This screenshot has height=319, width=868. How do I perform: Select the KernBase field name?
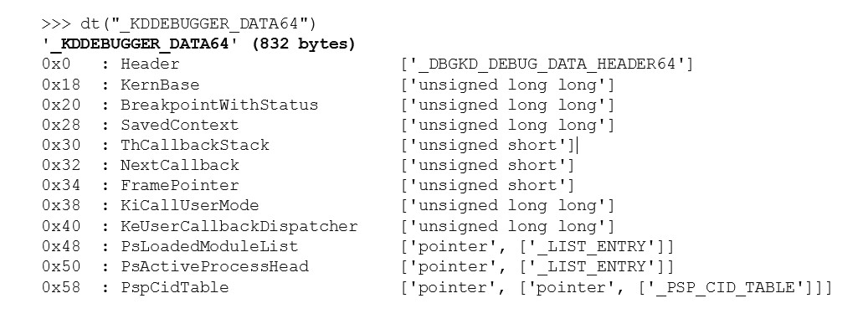tap(160, 85)
